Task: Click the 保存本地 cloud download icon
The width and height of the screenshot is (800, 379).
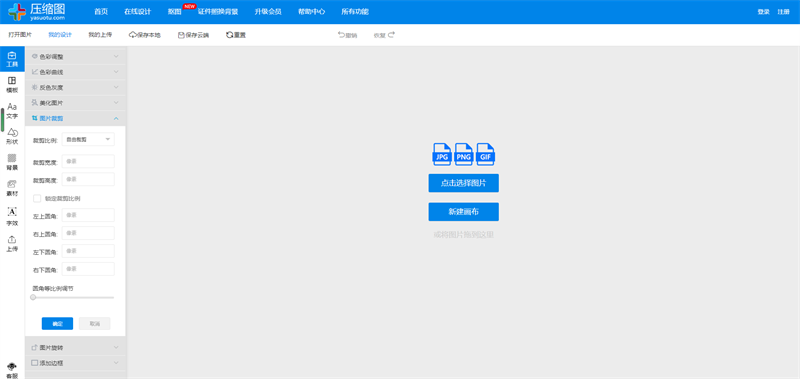Action: [x=133, y=35]
